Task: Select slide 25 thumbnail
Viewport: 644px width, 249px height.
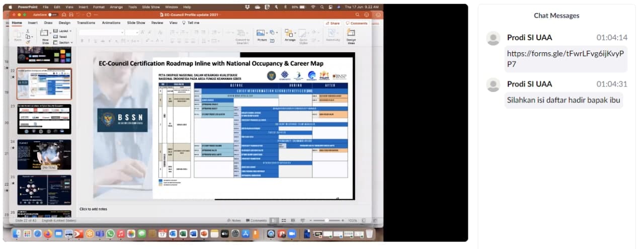Action: 44,190
